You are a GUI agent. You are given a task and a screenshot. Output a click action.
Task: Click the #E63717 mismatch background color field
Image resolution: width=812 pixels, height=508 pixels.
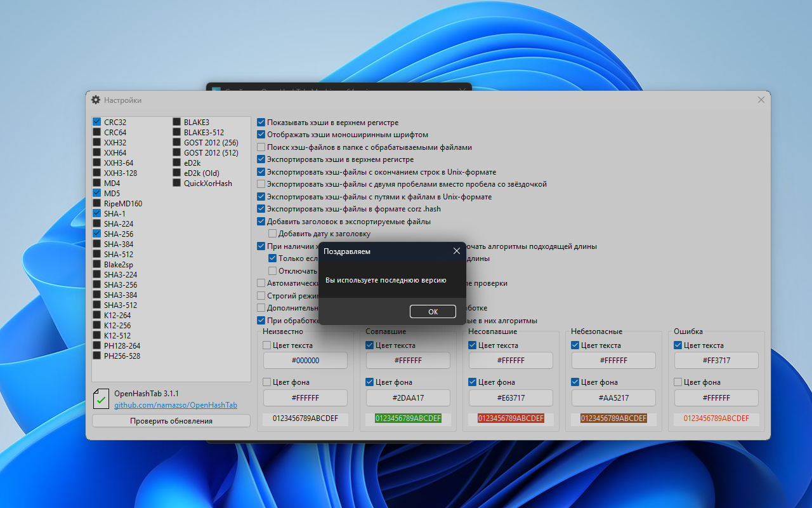tap(511, 398)
